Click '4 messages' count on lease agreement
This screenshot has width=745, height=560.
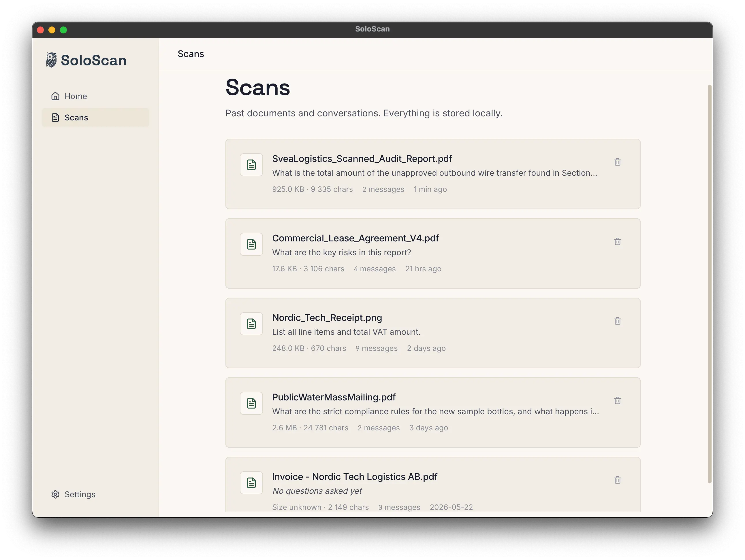tap(375, 268)
